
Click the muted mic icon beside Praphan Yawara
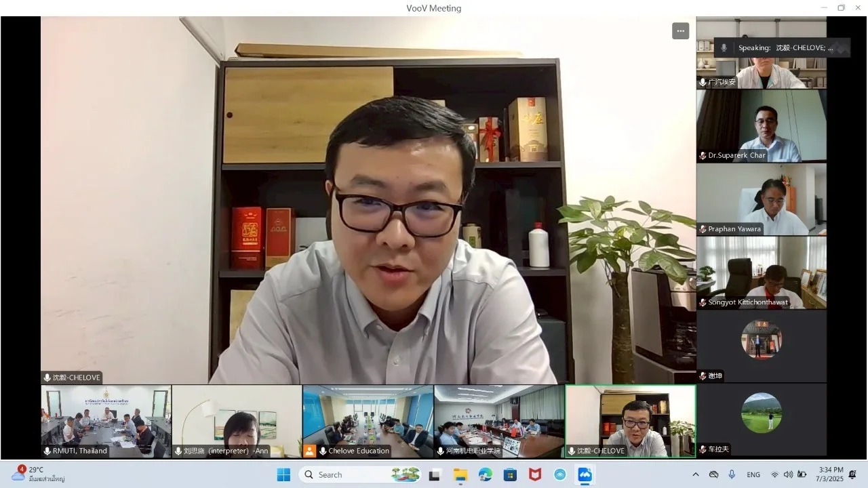[x=703, y=229]
